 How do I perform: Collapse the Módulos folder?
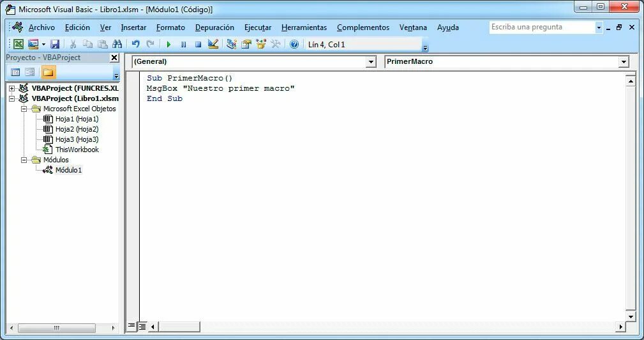click(24, 160)
